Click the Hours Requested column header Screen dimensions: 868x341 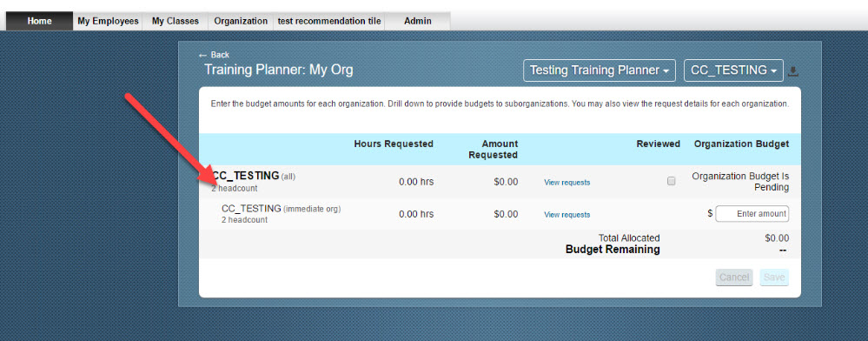[394, 144]
